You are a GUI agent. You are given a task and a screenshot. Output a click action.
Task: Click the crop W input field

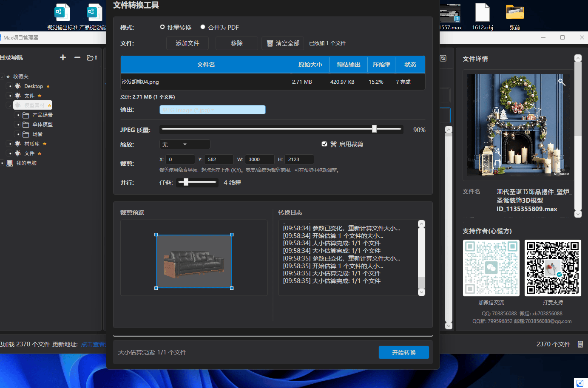coord(259,159)
